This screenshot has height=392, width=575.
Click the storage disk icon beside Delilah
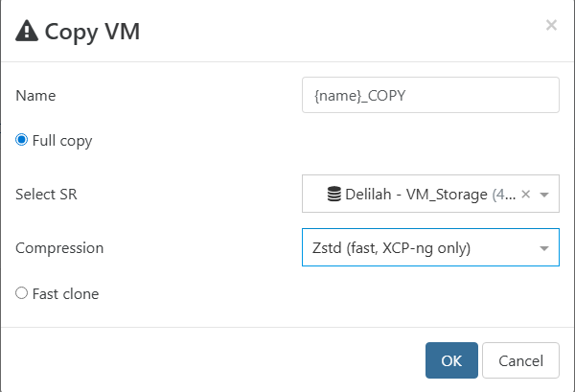[334, 195]
